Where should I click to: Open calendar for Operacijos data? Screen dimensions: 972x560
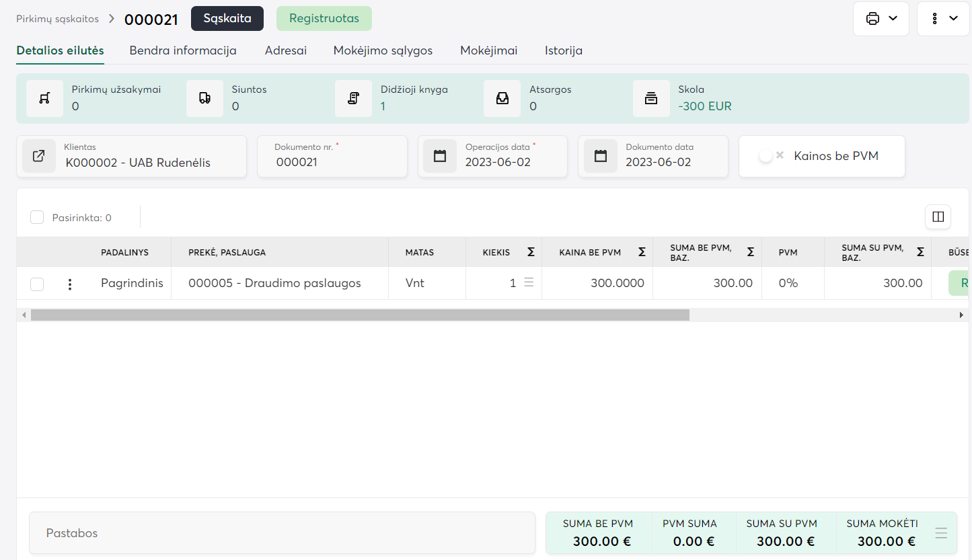pos(440,156)
